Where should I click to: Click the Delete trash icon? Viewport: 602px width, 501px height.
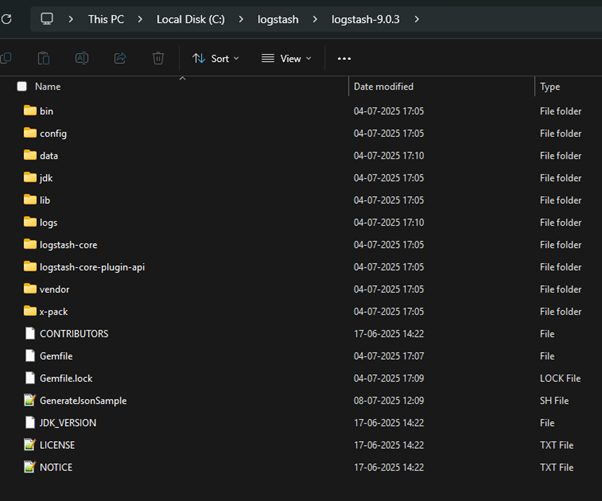tap(158, 58)
